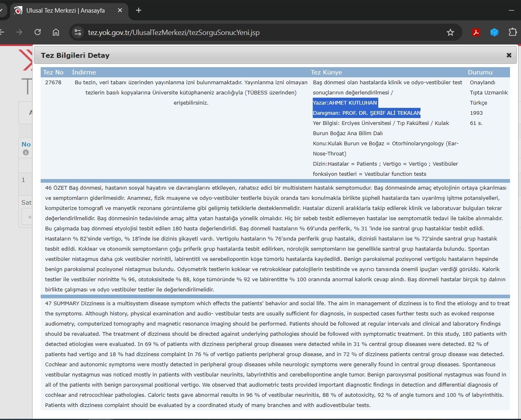This screenshot has height=420, width=521.
Task: Click the status text Onaylandı
Action: click(482, 82)
